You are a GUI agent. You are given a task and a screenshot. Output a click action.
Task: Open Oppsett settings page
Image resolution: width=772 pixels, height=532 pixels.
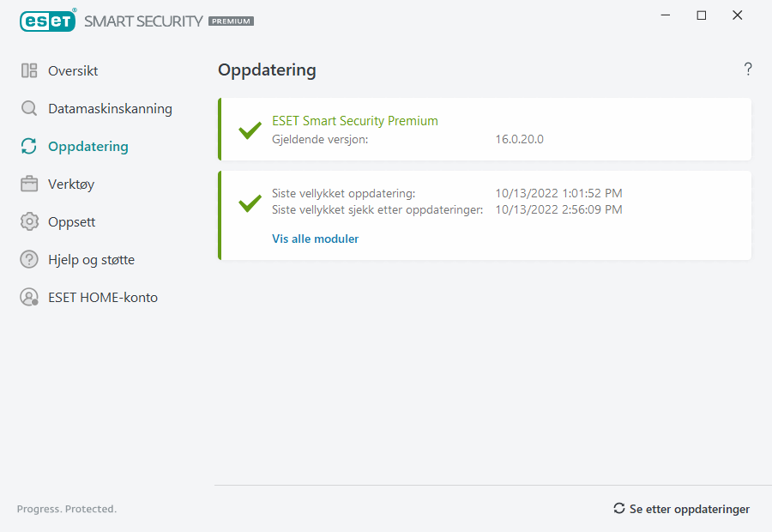[71, 222]
